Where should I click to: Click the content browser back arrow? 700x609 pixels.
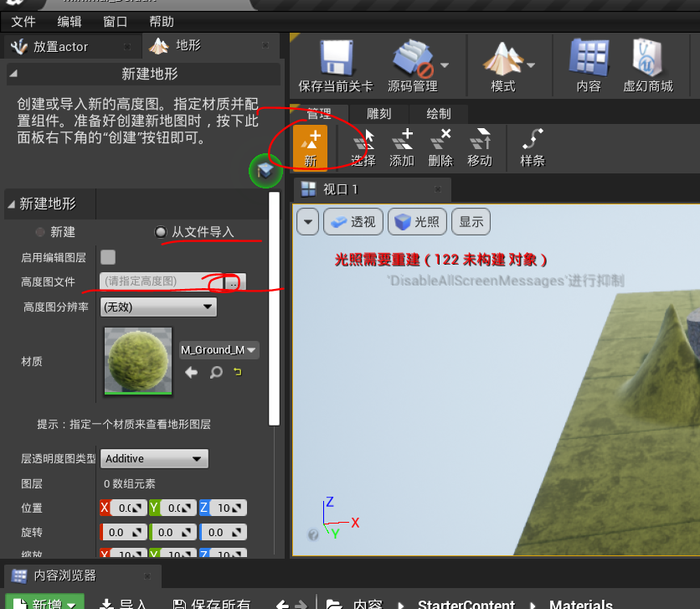(282, 605)
